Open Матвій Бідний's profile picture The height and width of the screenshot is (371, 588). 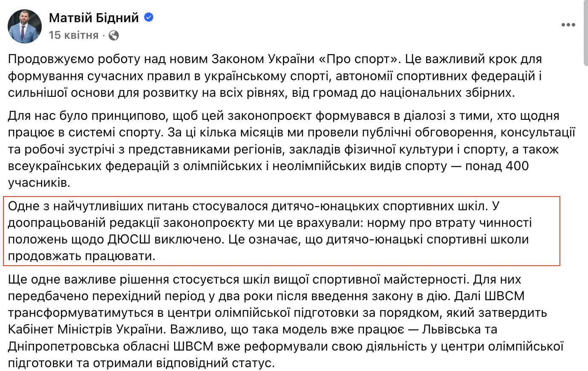tap(25, 26)
